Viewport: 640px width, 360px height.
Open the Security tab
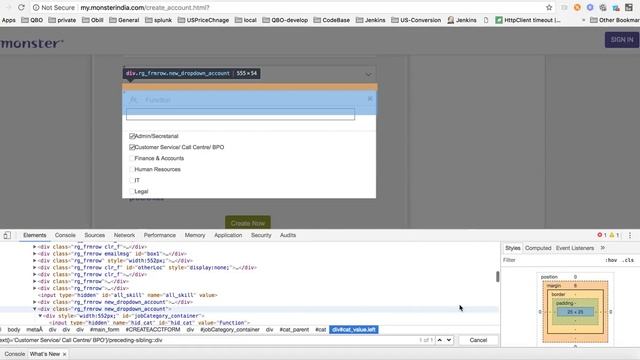click(x=261, y=235)
